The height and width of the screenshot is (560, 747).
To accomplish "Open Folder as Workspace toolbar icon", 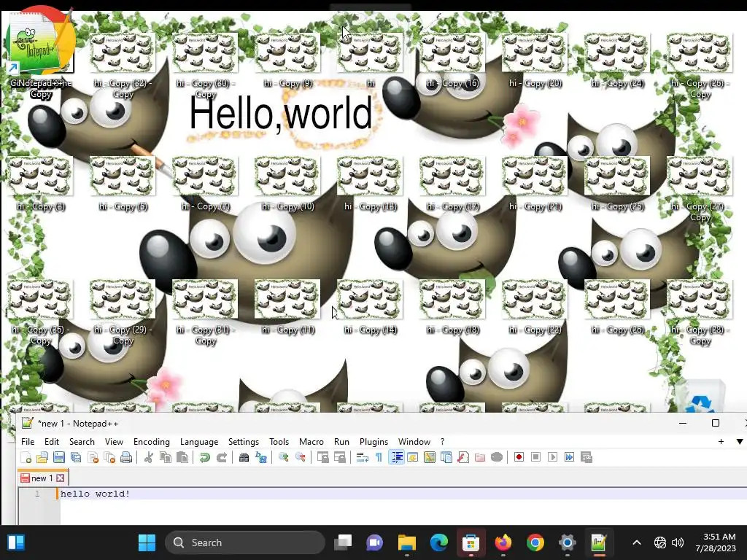I will [480, 458].
